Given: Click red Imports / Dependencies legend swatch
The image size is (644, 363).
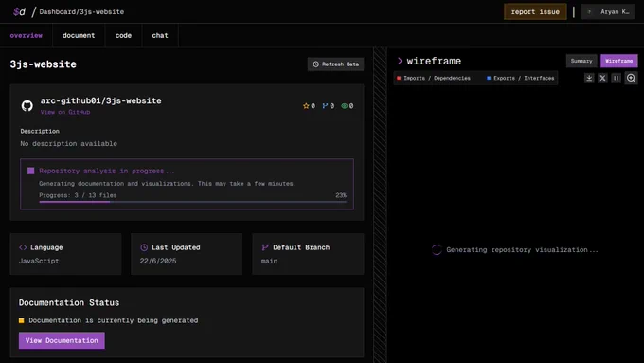Looking at the screenshot, I should click(x=399, y=78).
